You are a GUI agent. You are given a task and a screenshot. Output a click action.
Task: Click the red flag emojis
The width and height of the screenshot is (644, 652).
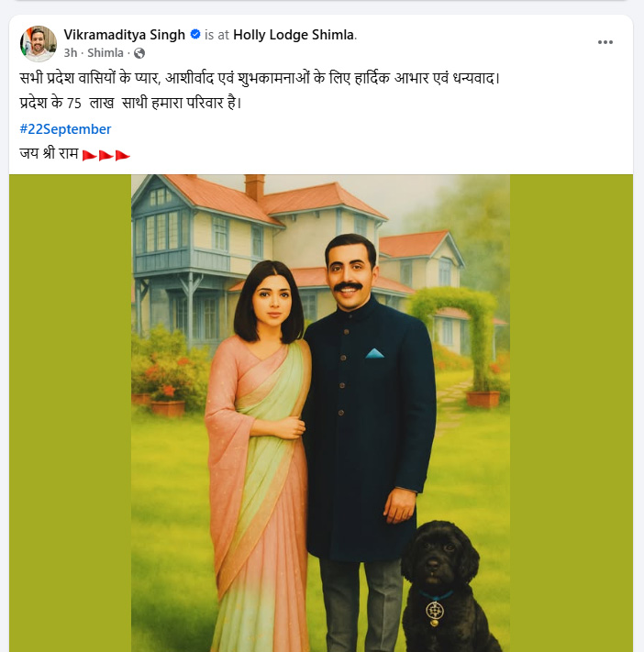[x=106, y=155]
